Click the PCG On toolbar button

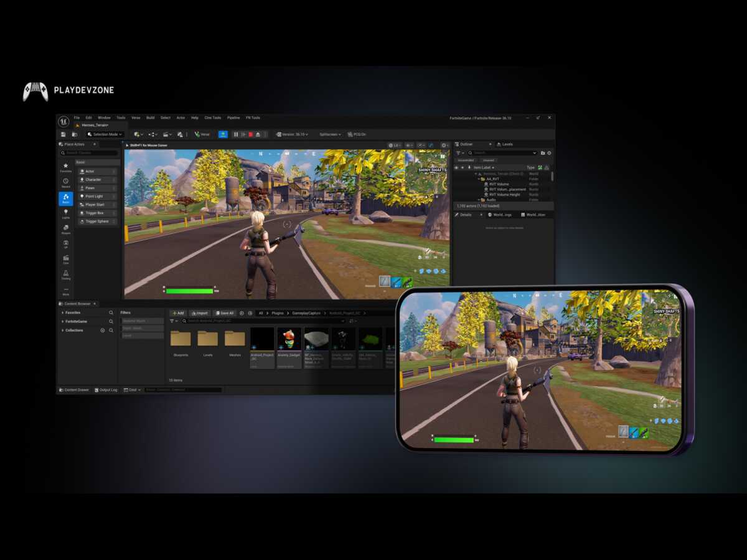(x=357, y=134)
